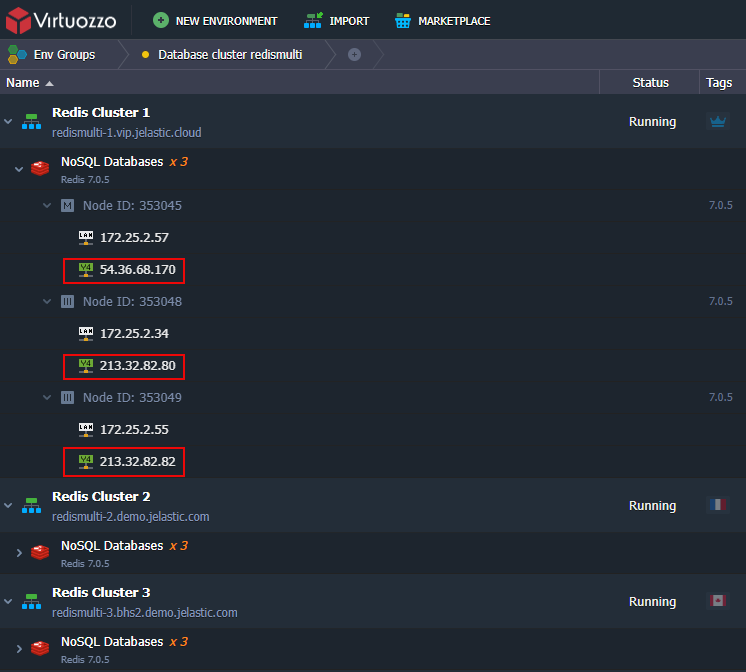
Task: Click the LAN icon beside 172.25.2.34
Action: [86, 334]
